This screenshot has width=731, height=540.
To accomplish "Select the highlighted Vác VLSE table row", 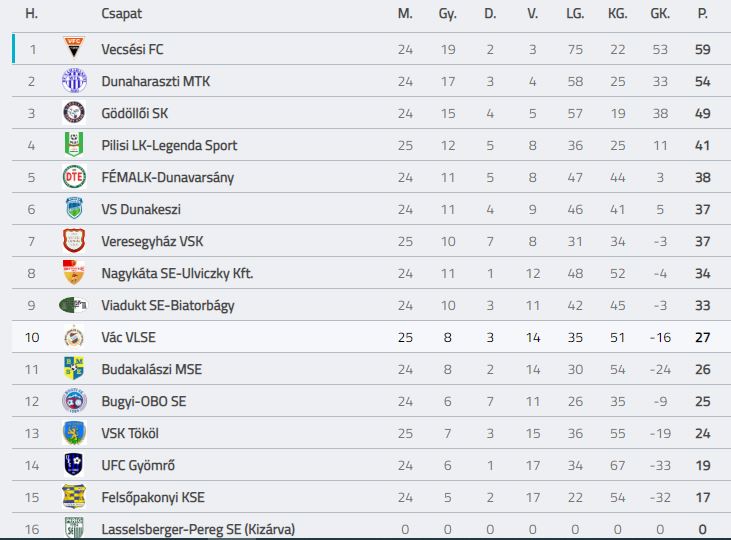I will [x=371, y=337].
